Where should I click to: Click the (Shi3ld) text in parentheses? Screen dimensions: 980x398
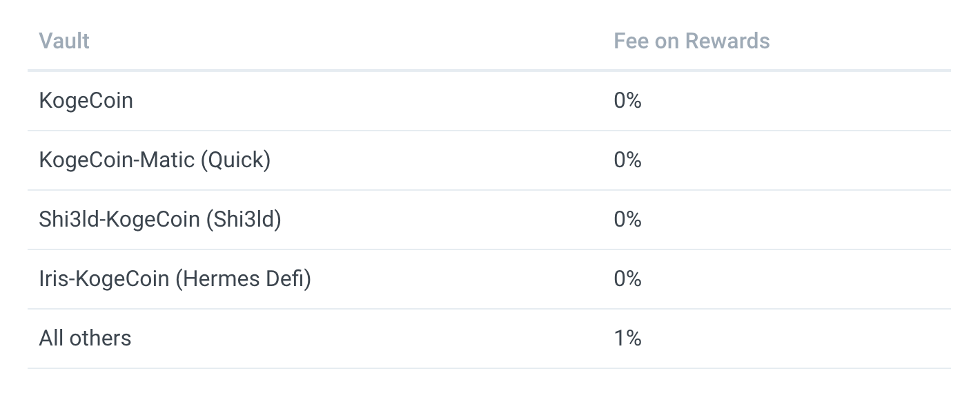[243, 220]
